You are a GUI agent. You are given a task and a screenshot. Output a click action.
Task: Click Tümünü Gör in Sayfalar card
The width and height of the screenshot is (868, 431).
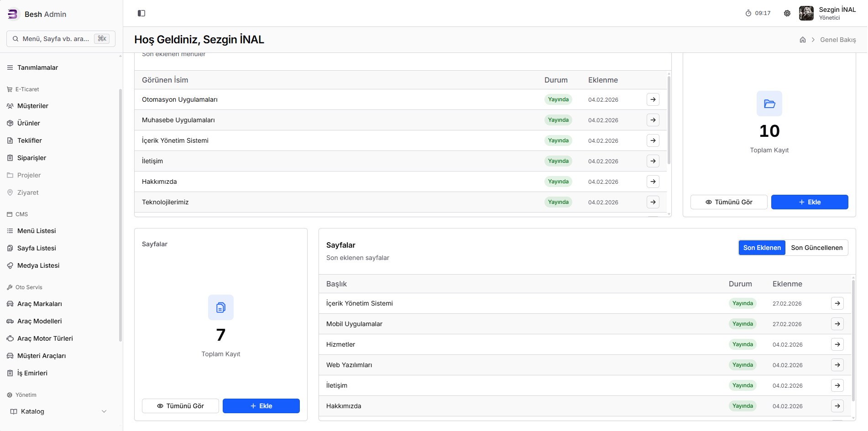click(180, 406)
